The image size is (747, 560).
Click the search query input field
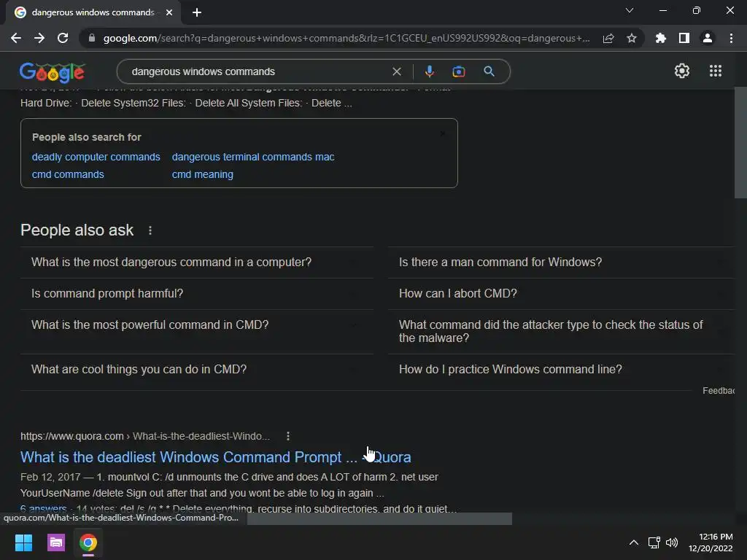(258, 71)
